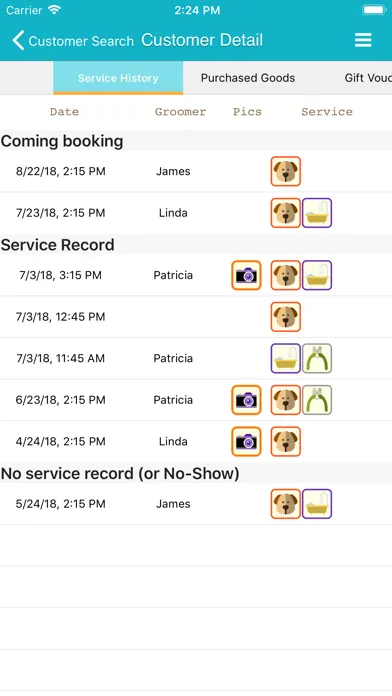Tap nail clipper icon on 6/23/18 row
The width and height of the screenshot is (392, 696).
[x=317, y=400]
